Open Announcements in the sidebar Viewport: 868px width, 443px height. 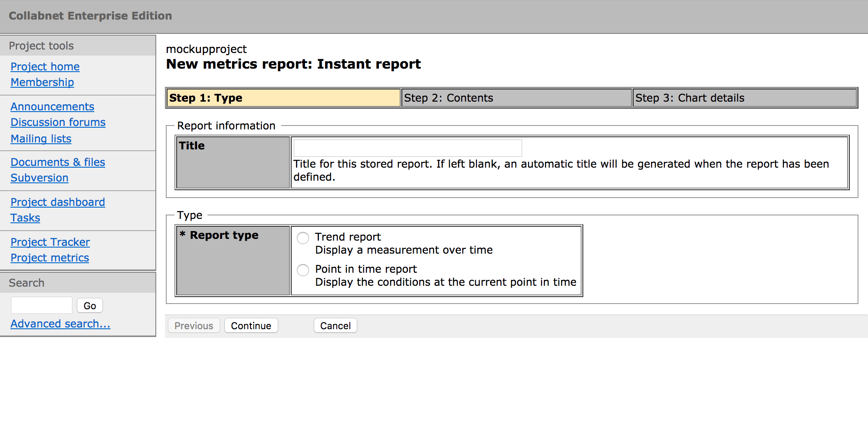click(x=52, y=107)
